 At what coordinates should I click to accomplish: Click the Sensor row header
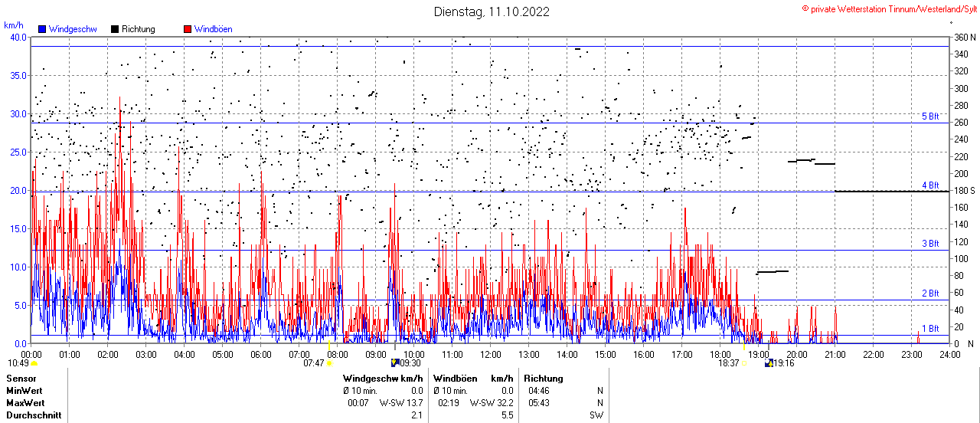20,379
